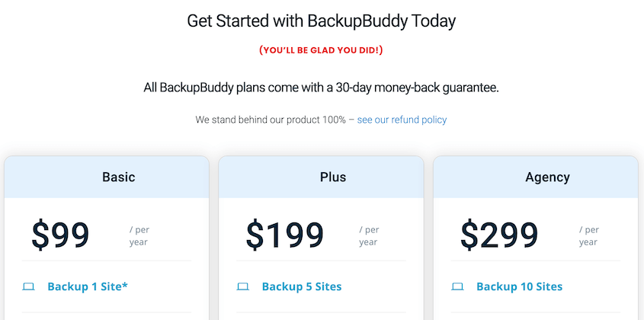Image resolution: width=644 pixels, height=320 pixels.
Task: Click per year label under Agency price
Action: pyautogui.click(x=589, y=235)
